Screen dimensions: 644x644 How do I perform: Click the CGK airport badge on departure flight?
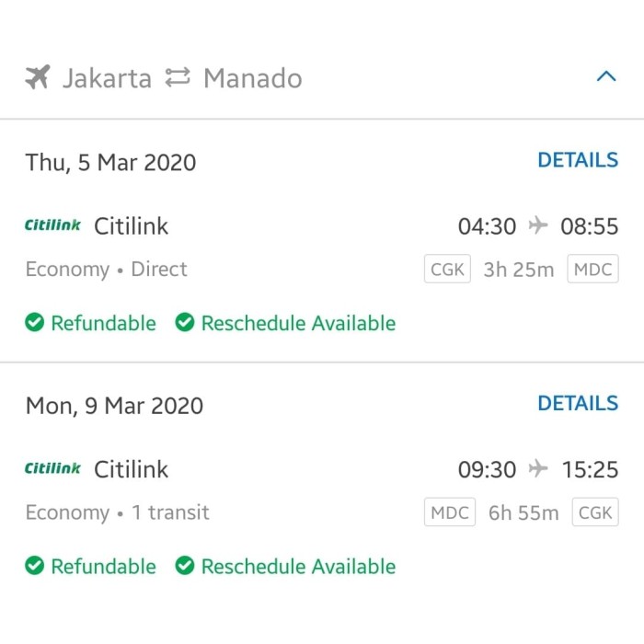pyautogui.click(x=448, y=270)
